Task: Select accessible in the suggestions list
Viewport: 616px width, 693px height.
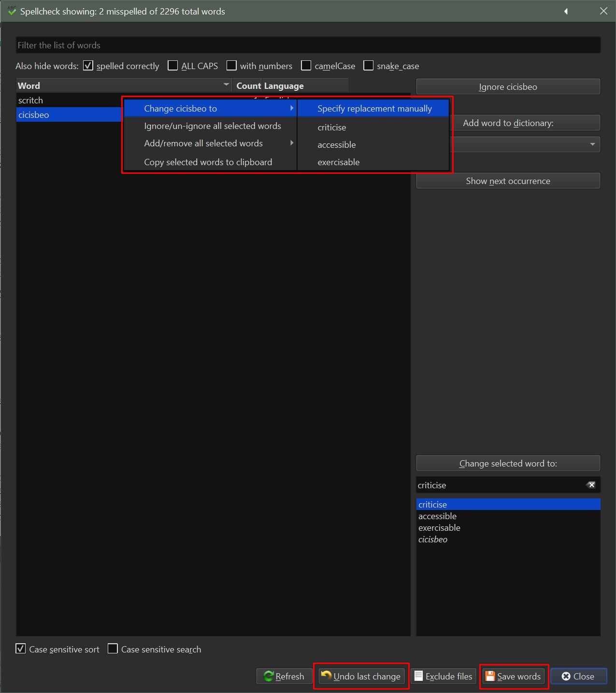Action: pos(508,516)
